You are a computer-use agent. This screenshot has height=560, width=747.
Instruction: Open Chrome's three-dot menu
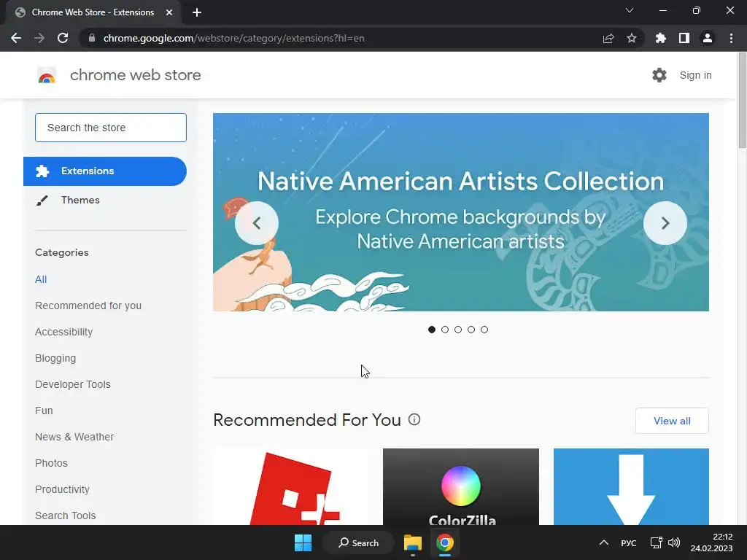731,38
